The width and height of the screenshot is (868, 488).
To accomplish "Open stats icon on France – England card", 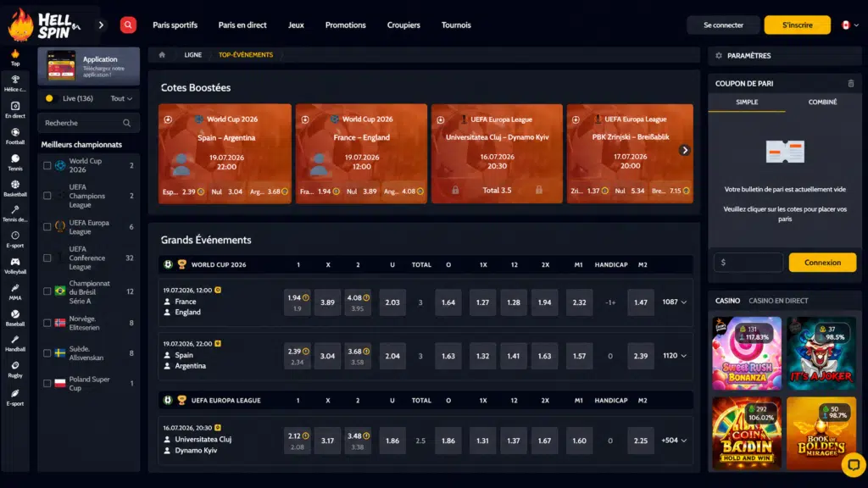I will pyautogui.click(x=305, y=119).
